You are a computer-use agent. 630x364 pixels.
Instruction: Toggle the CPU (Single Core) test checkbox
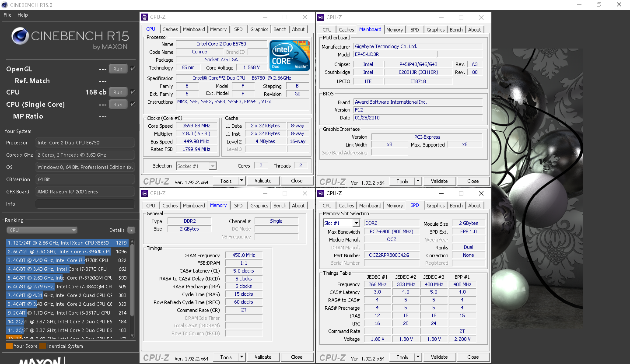pos(133,104)
